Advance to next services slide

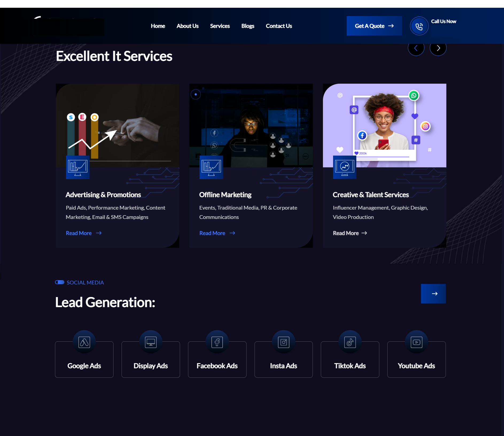[x=438, y=48]
